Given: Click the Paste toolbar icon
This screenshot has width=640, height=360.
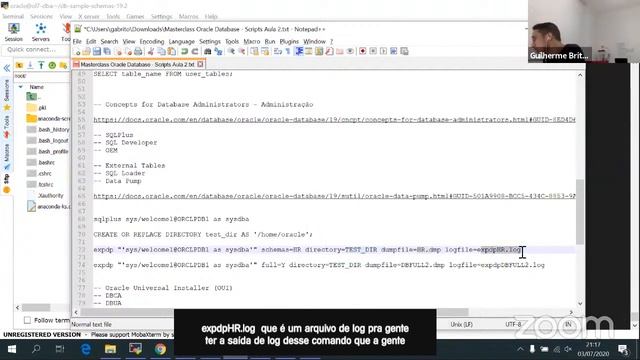Looking at the screenshot, I should [172, 51].
